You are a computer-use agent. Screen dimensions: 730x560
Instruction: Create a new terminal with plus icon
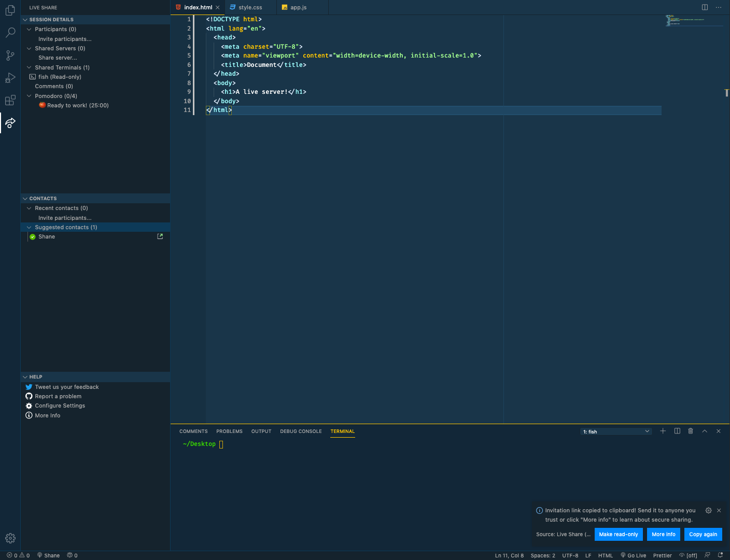pyautogui.click(x=663, y=431)
